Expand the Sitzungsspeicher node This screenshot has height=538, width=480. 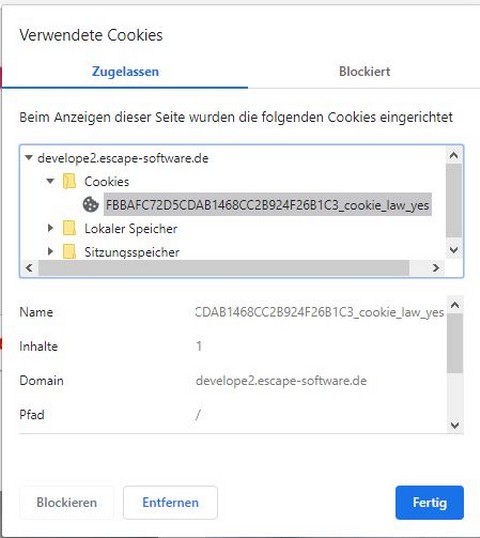50,251
